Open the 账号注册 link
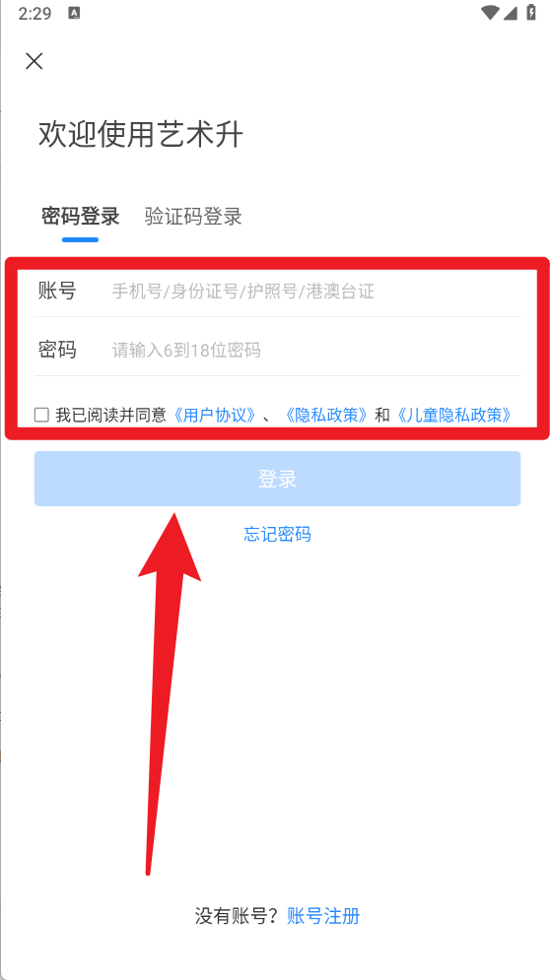Image resolution: width=551 pixels, height=980 pixels. tap(323, 916)
